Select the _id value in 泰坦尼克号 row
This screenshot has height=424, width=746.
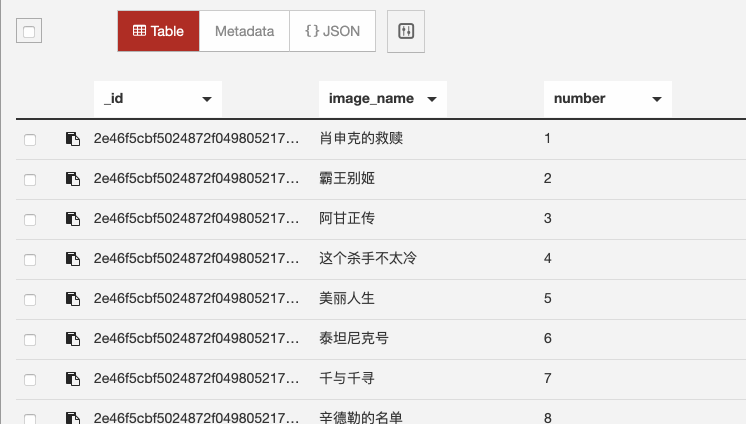click(x=196, y=338)
